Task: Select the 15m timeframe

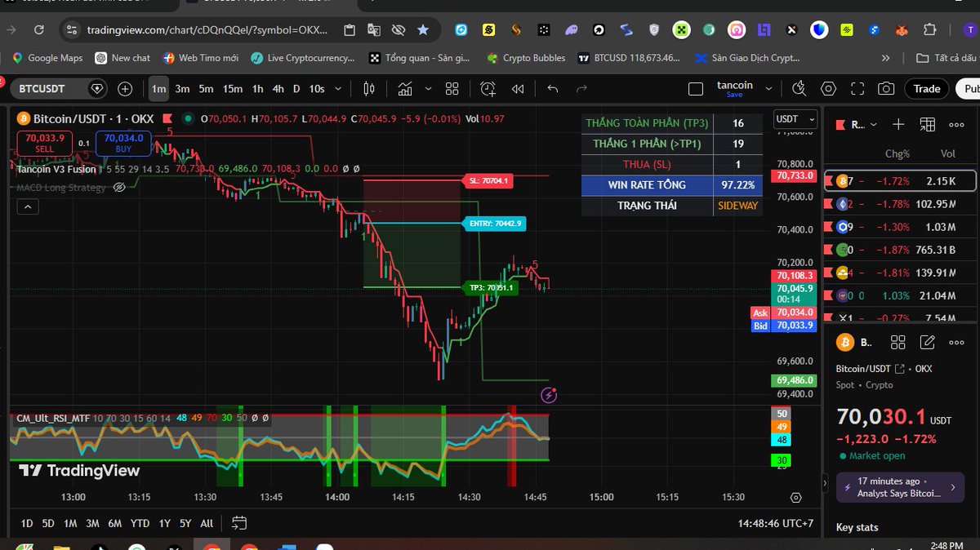Action: [x=233, y=88]
